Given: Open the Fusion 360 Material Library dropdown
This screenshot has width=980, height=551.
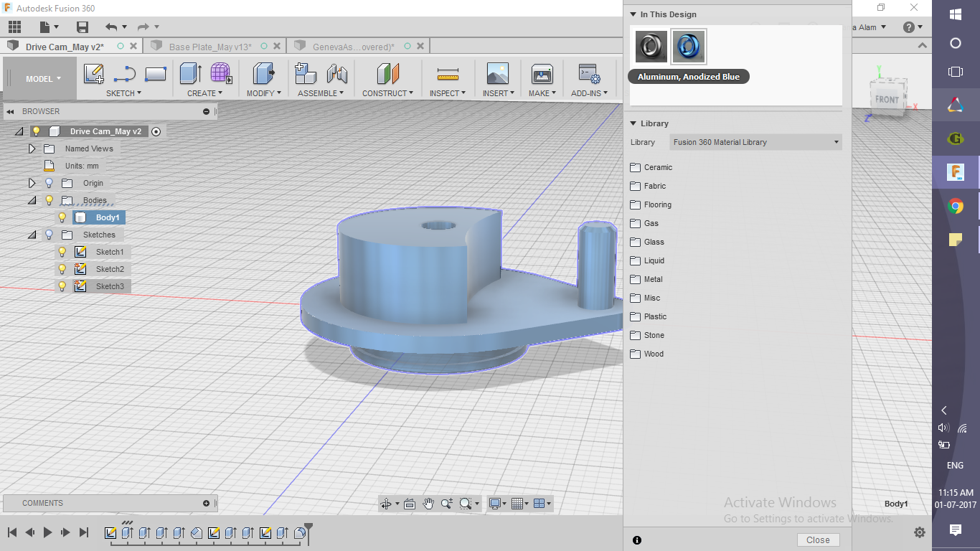Looking at the screenshot, I should coord(755,142).
